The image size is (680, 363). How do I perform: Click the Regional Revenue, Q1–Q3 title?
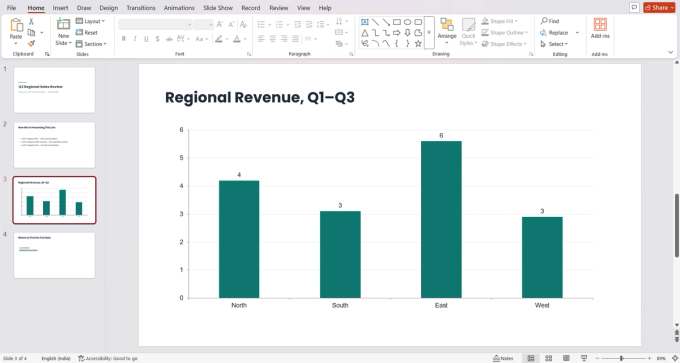click(x=260, y=98)
